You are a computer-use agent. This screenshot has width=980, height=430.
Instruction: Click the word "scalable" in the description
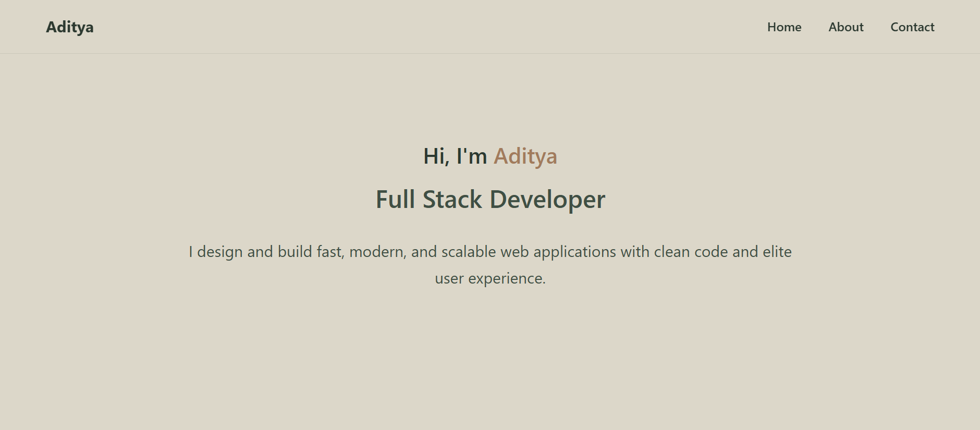(x=468, y=252)
